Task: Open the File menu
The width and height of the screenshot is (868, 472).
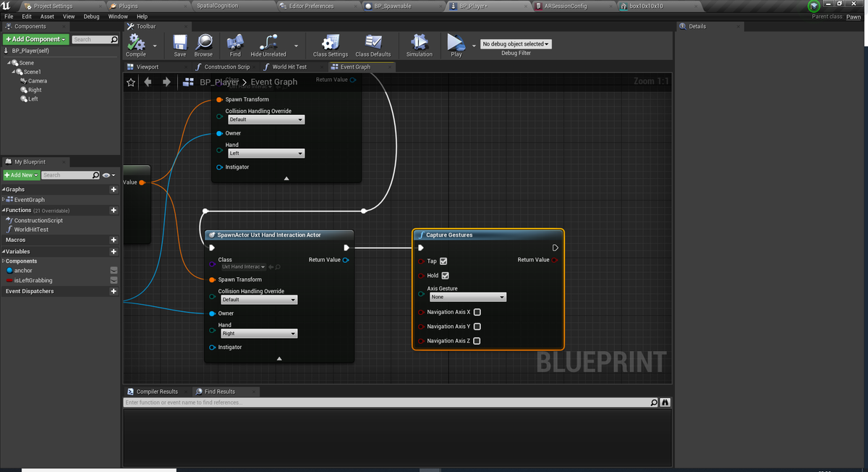Action: click(x=8, y=16)
